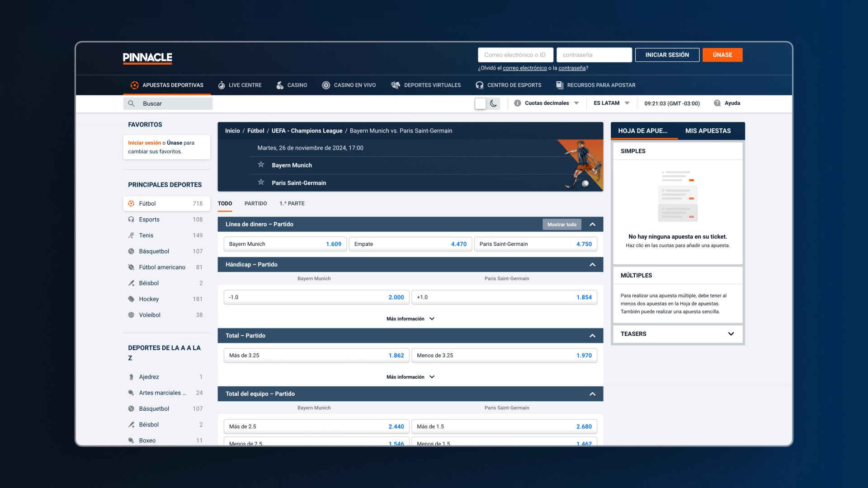Favorite Paris Saint-Germain with the star
The height and width of the screenshot is (488, 868).
coord(261,182)
